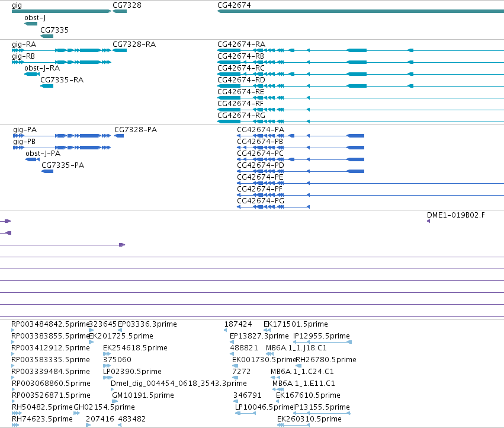This screenshot has width=504, height=428.
Task: Select EST EK254618.5prime
Action: [135, 348]
